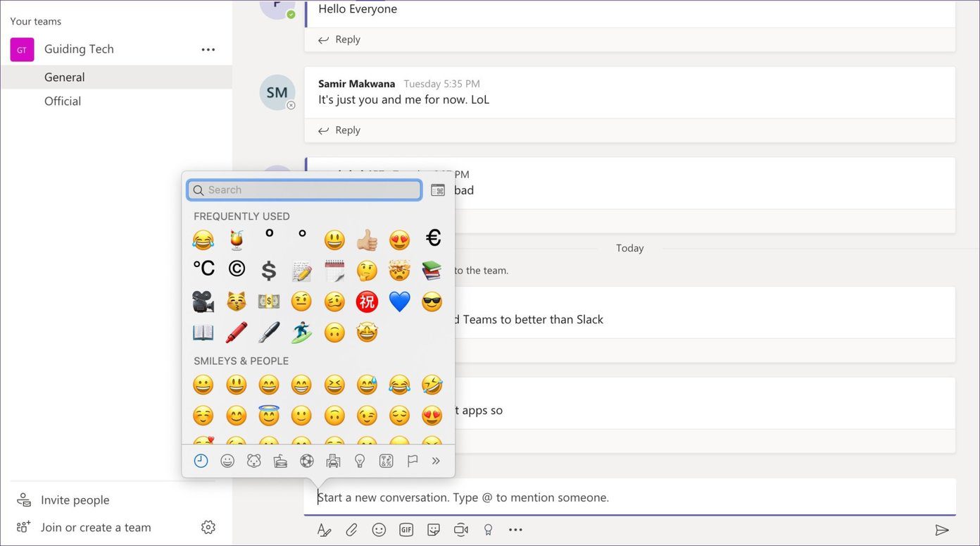Open the emoji picker in compose toolbar
Screen dimensions: 980x546
(379, 530)
